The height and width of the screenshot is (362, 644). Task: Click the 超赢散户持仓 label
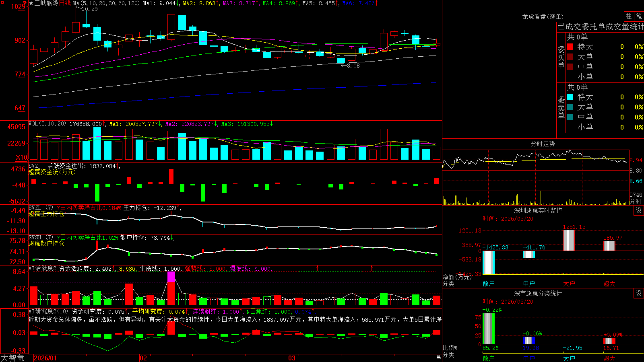pyautogui.click(x=46, y=243)
